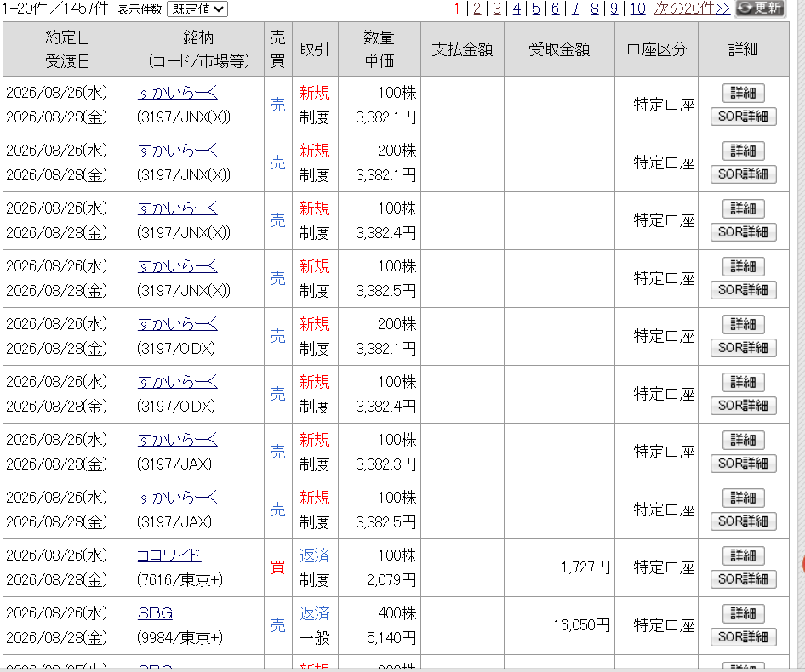805x672 pixels.
Task: Click 詳細 button for SBG 400株 row
Action: 744,613
